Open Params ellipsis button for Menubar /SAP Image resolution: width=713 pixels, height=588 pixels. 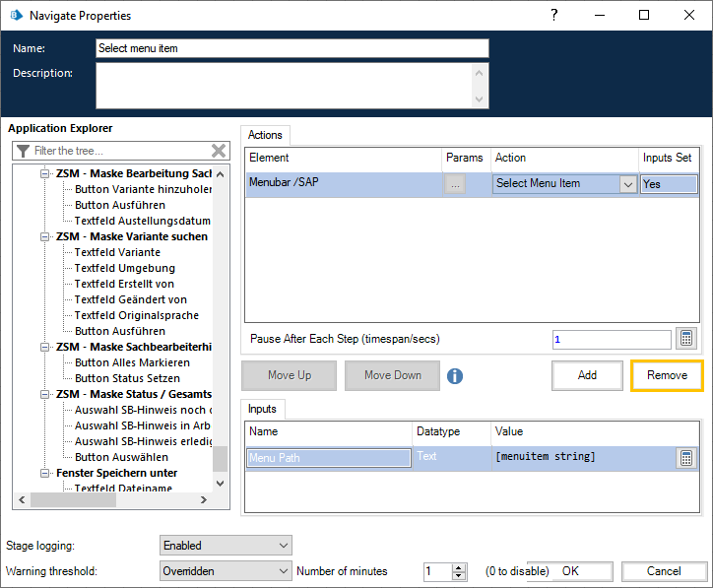pyautogui.click(x=455, y=183)
